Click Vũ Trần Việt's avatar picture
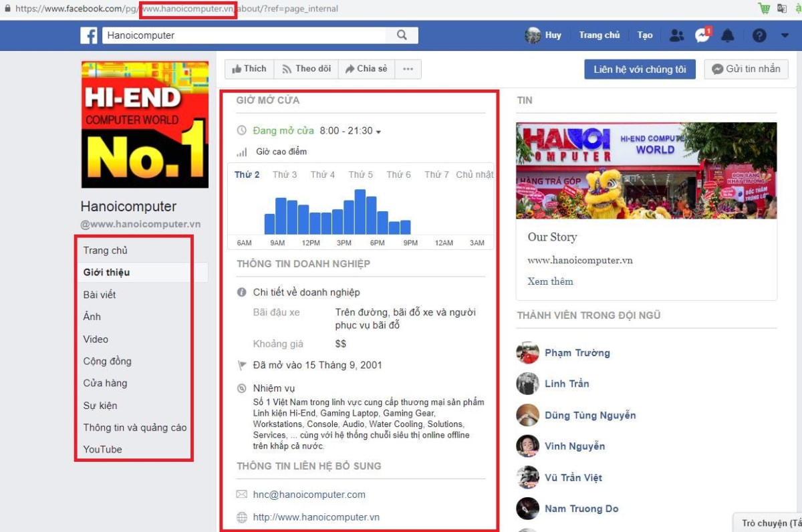 527,477
